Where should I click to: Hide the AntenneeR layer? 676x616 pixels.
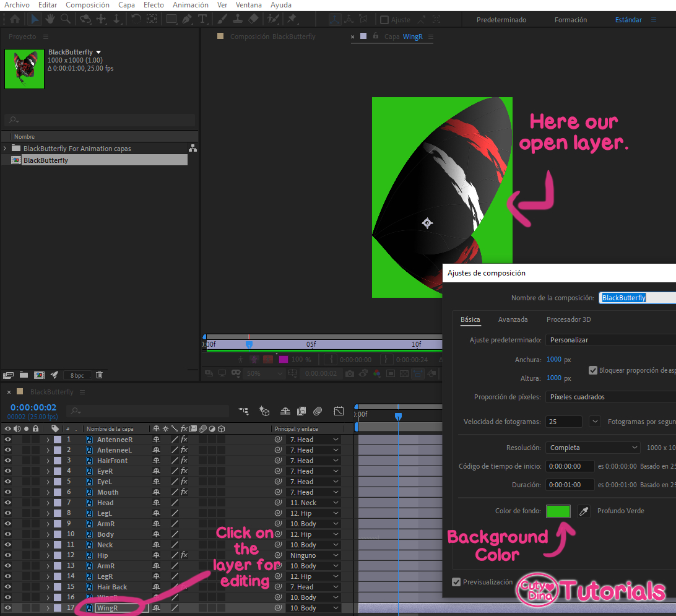[8, 440]
